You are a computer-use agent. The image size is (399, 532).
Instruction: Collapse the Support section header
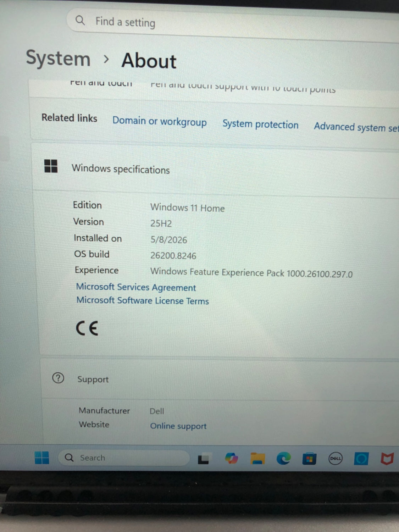tap(220, 380)
